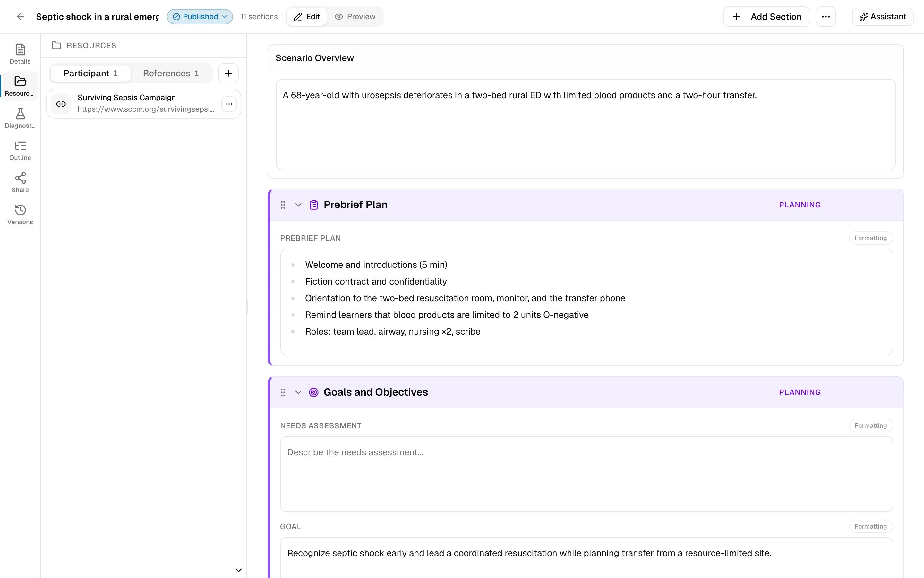
Task: Select the References resources tab
Action: pyautogui.click(x=171, y=73)
